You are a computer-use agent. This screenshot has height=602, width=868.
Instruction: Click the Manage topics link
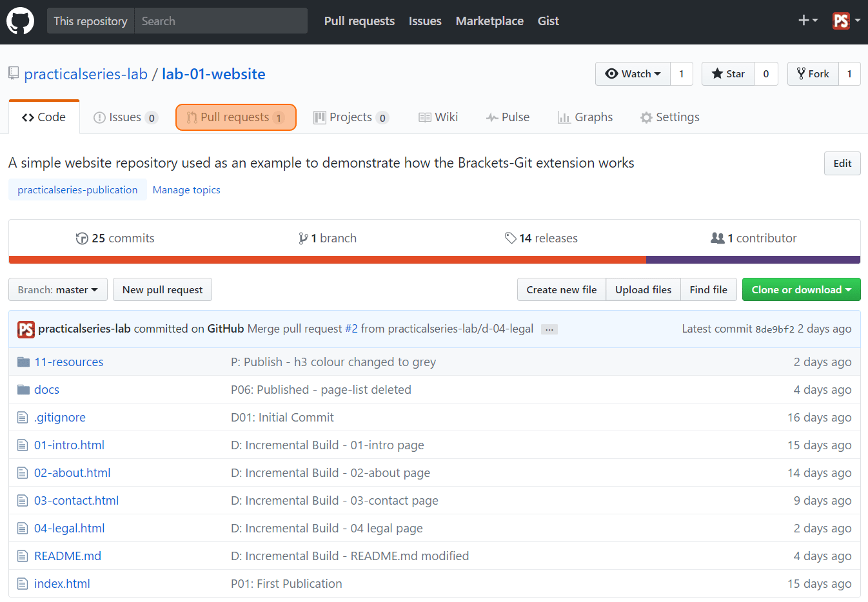(186, 190)
